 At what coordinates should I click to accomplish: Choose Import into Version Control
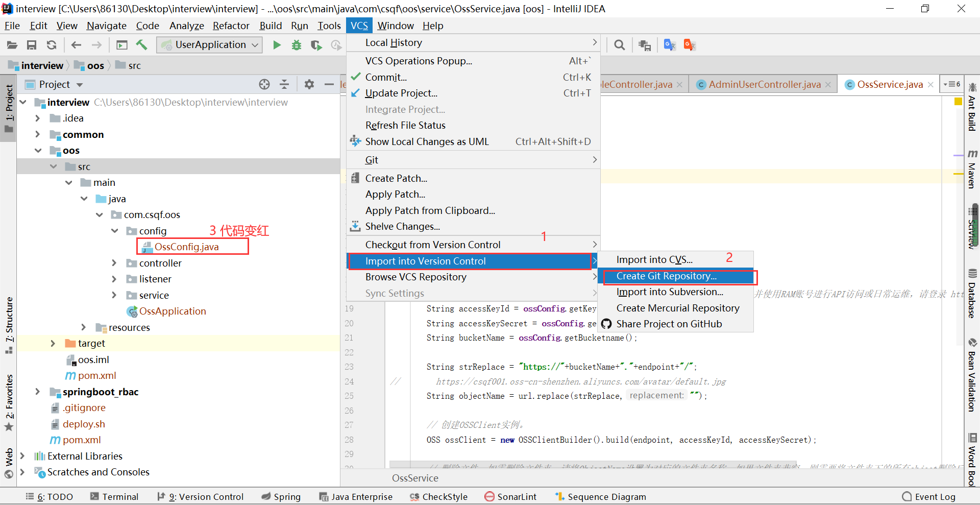tap(473, 261)
